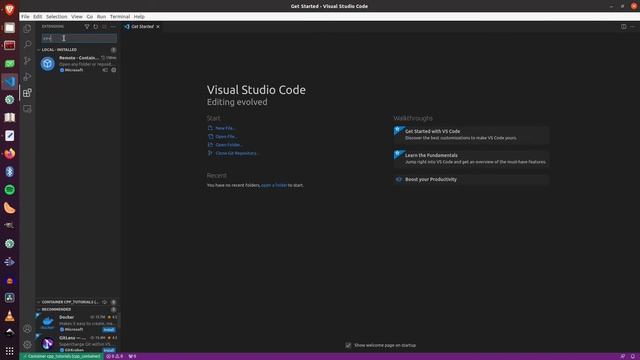This screenshot has width=640, height=360.
Task: Select the Get Started tab
Action: (142, 27)
